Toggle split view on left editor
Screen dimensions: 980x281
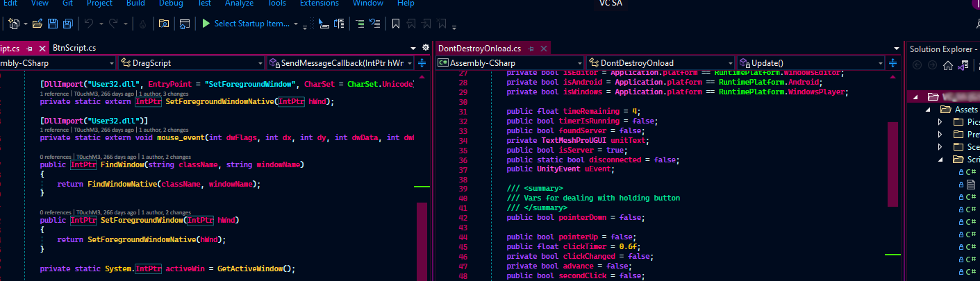[422, 63]
